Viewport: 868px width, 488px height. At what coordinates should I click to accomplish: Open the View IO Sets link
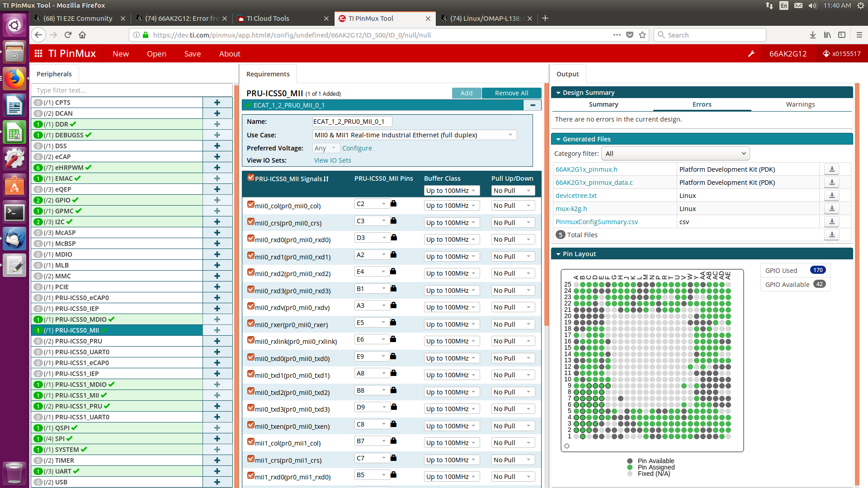pyautogui.click(x=332, y=160)
